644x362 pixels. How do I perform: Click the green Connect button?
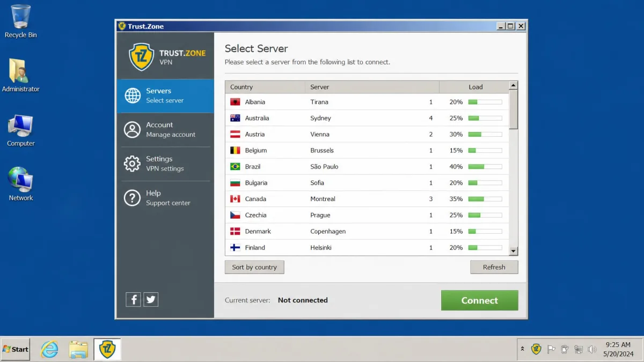480,300
